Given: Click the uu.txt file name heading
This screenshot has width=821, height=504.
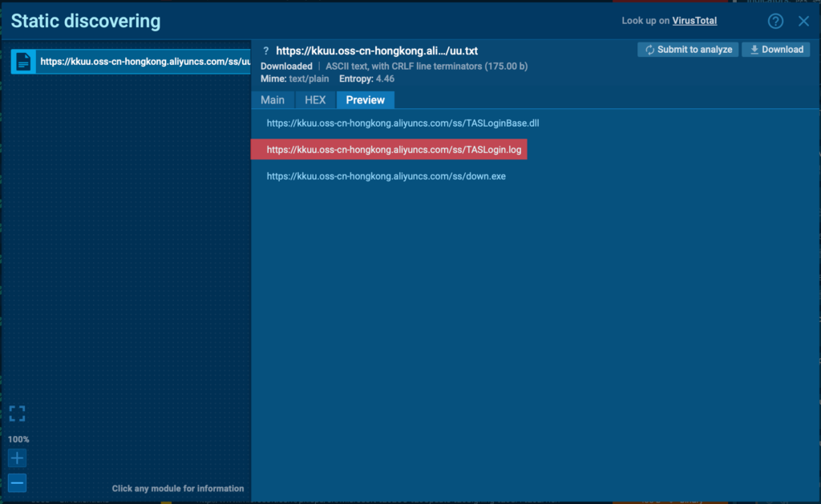Looking at the screenshot, I should pyautogui.click(x=377, y=50).
